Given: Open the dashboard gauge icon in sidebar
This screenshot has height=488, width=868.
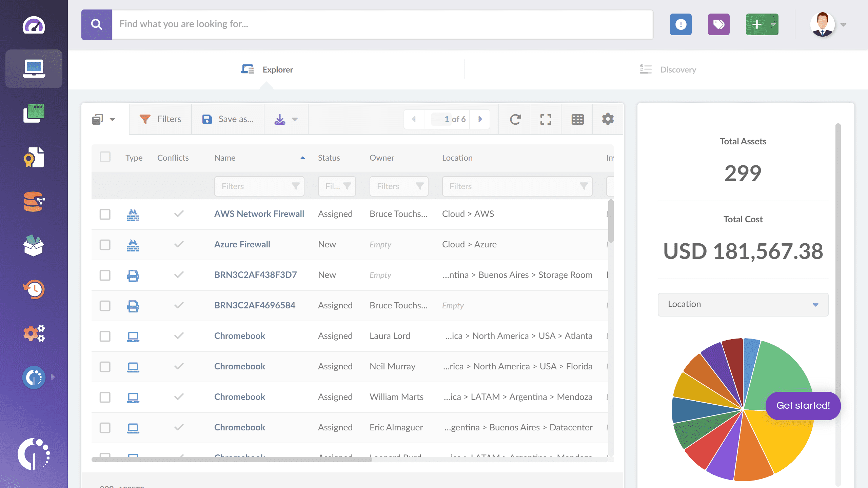Looking at the screenshot, I should point(34,25).
